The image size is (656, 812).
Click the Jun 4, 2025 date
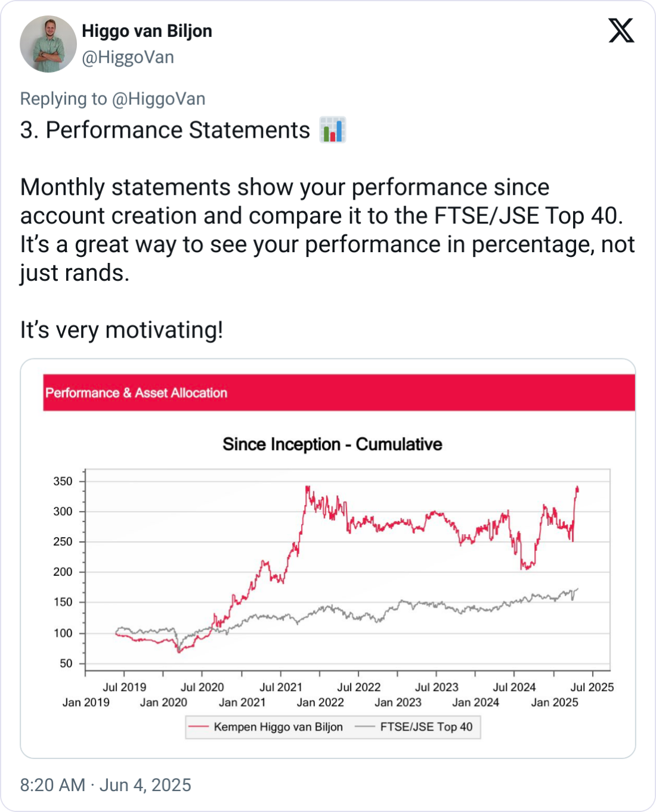point(146,785)
